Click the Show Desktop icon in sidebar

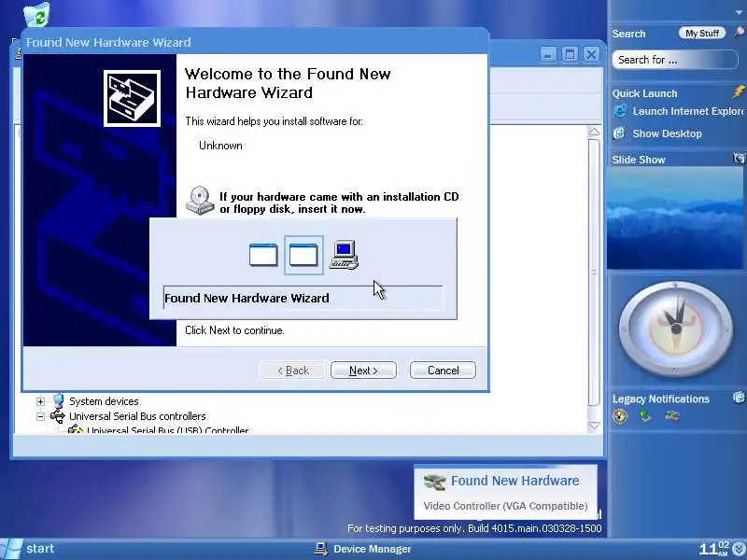point(619,133)
